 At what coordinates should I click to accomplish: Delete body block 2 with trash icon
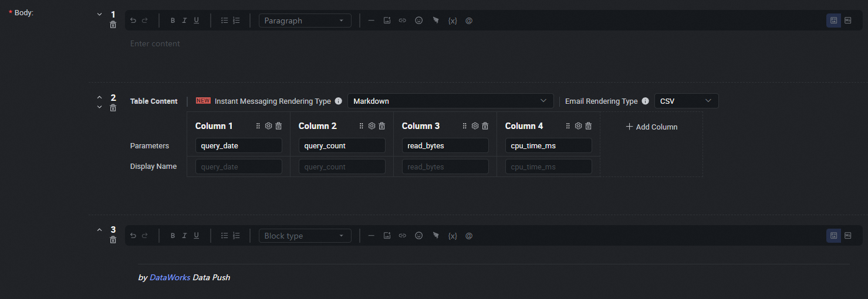113,108
